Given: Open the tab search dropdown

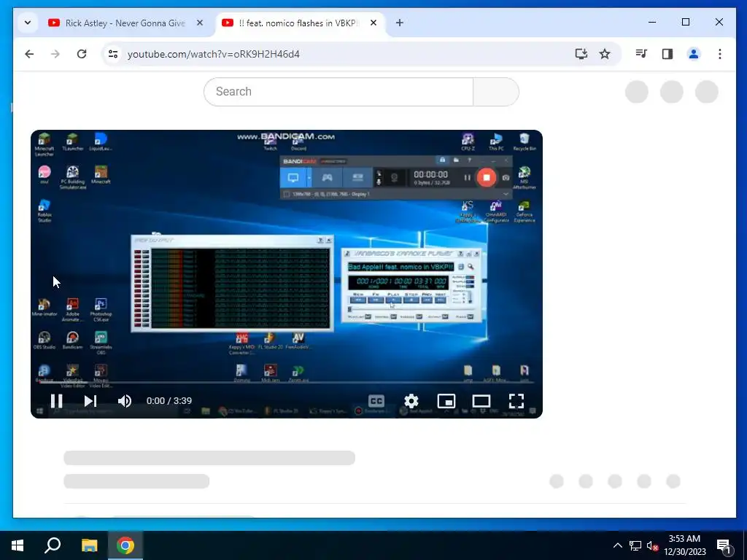Looking at the screenshot, I should (x=28, y=23).
